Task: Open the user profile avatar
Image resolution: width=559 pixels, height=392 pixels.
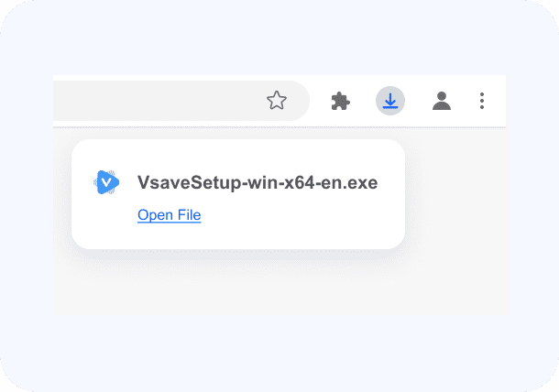Action: point(442,101)
